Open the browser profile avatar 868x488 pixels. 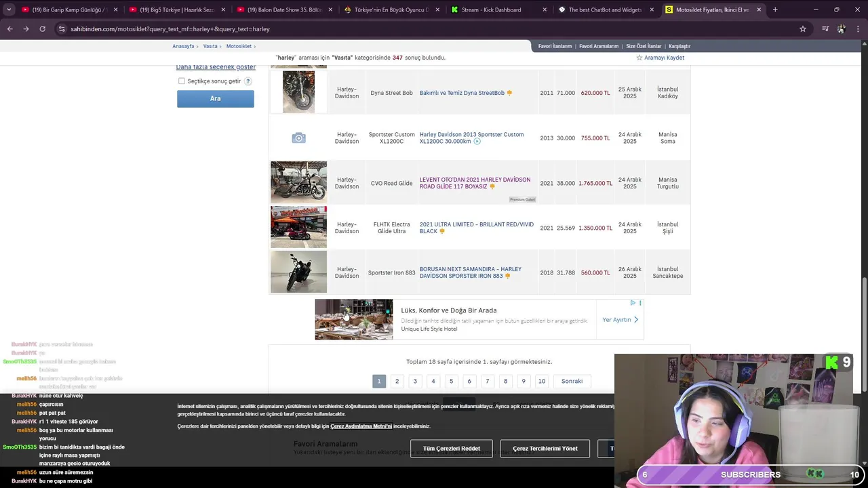click(842, 29)
